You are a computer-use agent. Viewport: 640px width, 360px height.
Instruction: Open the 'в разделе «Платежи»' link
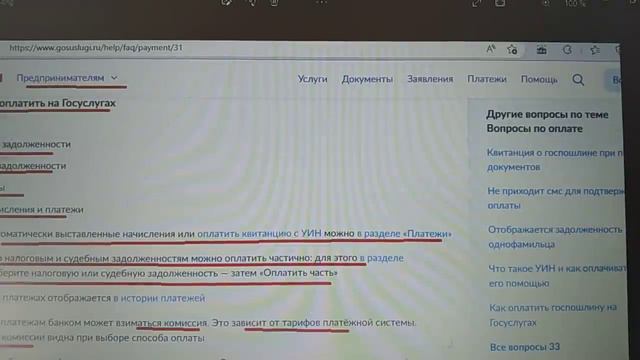click(x=404, y=234)
